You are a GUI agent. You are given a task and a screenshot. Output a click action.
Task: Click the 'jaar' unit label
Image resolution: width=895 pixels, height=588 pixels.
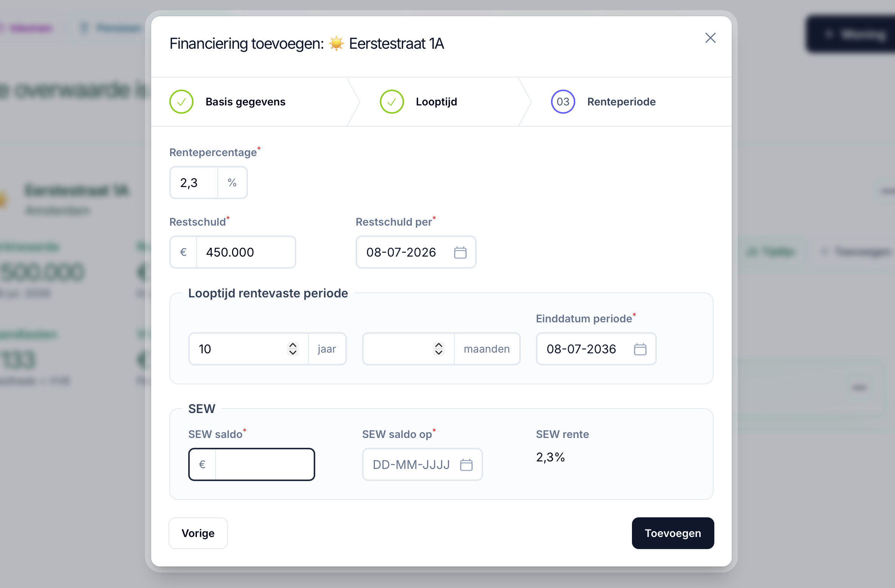327,349
